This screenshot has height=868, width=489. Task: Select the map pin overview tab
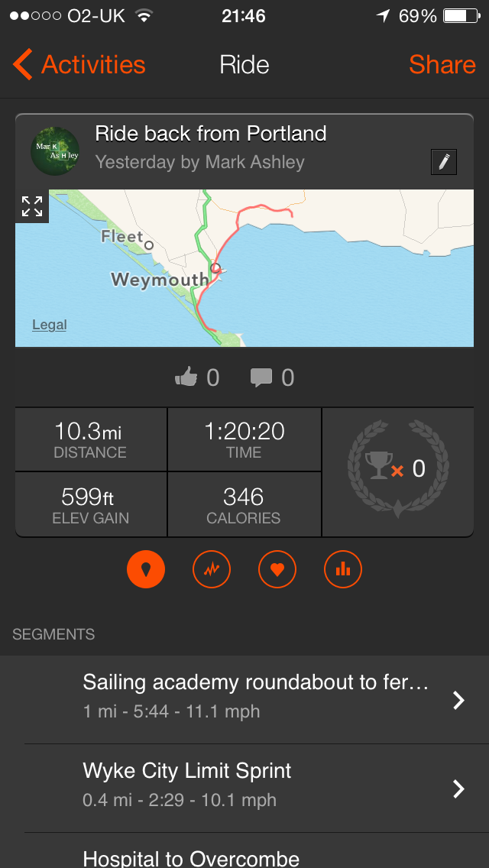[146, 569]
